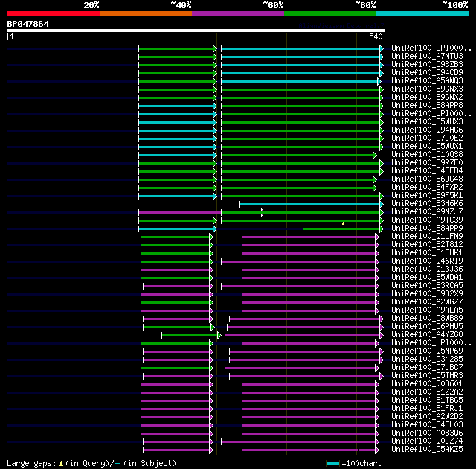Select the UniRef100_C7J0E2 label
Image resolution: width=476 pixels, height=469 pixels.
pyautogui.click(x=427, y=138)
